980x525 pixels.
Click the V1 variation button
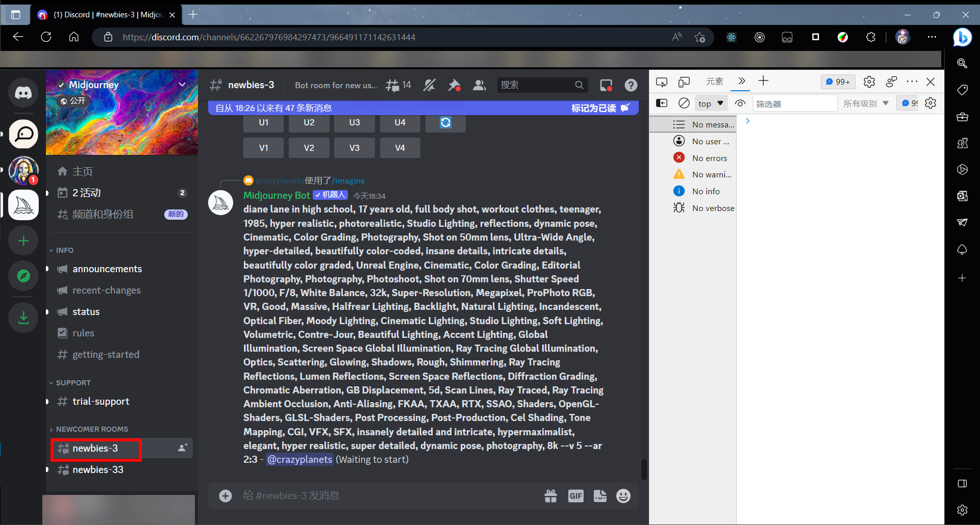click(x=264, y=148)
